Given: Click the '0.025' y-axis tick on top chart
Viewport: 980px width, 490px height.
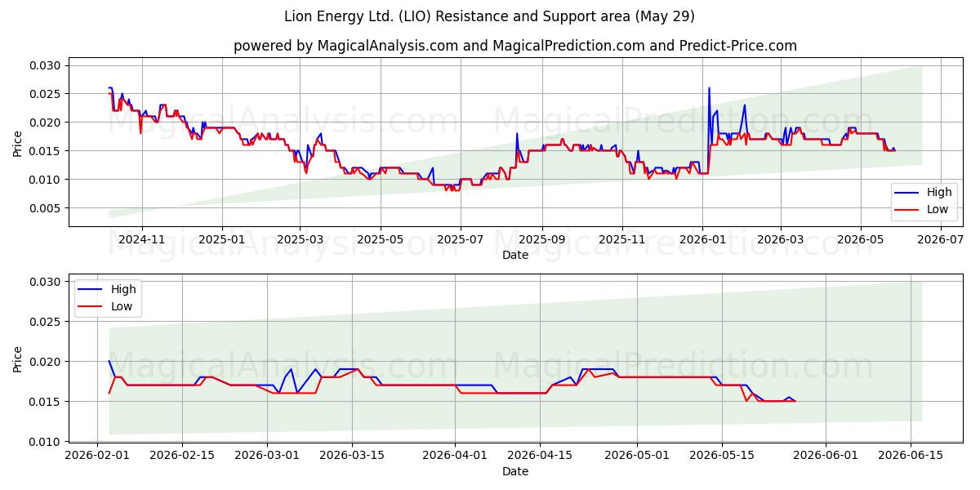Looking at the screenshot, I should click(46, 94).
